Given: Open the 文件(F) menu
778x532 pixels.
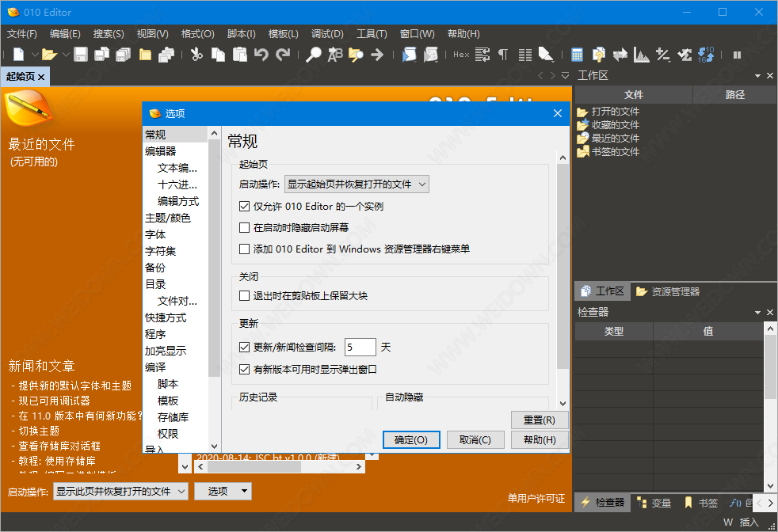Looking at the screenshot, I should (x=22, y=34).
